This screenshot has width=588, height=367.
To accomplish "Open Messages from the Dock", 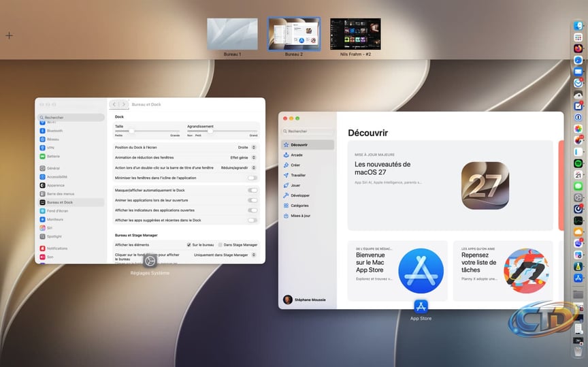I will 578,186.
